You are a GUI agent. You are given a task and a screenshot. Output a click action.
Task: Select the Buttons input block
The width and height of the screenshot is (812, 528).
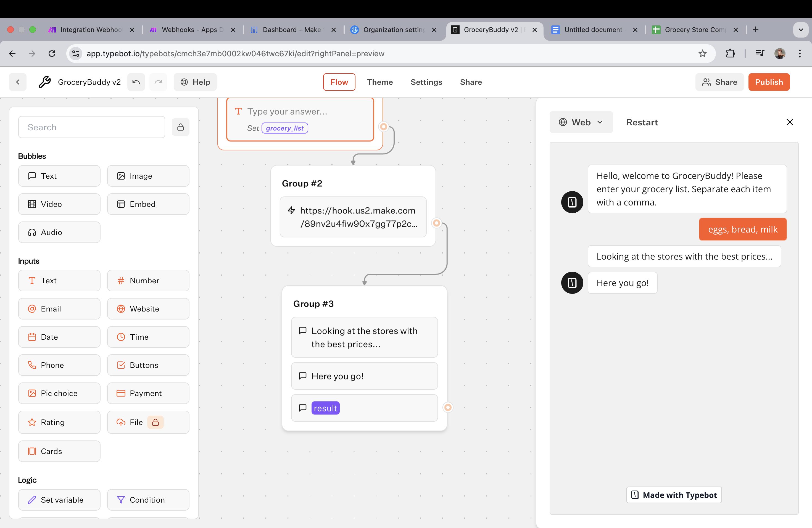(148, 365)
